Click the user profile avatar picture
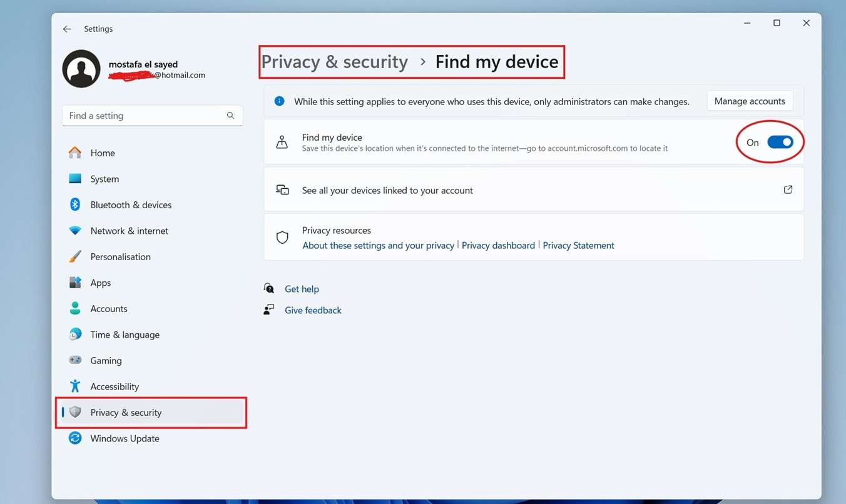The image size is (846, 504). click(x=81, y=69)
